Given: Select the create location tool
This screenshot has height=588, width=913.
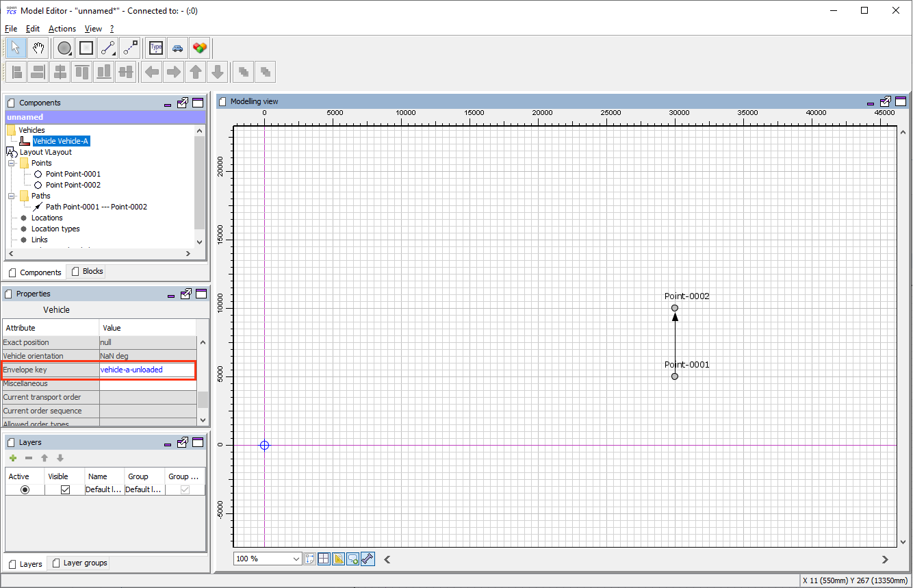Looking at the screenshot, I should [86, 48].
